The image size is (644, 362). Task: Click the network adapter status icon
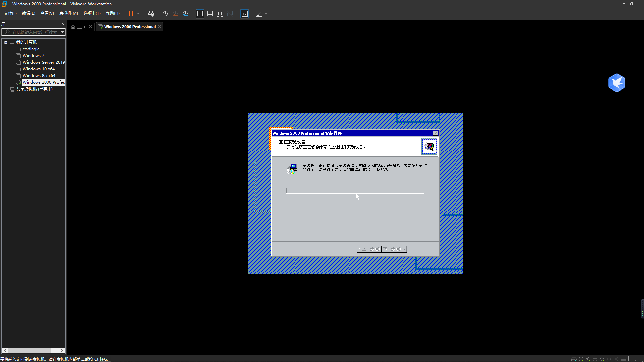tap(588, 359)
